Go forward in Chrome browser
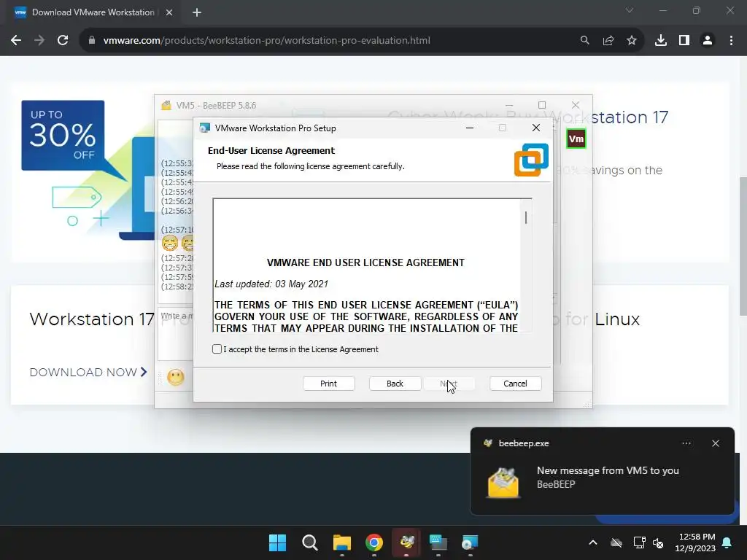The height and width of the screenshot is (560, 747). (x=39, y=41)
